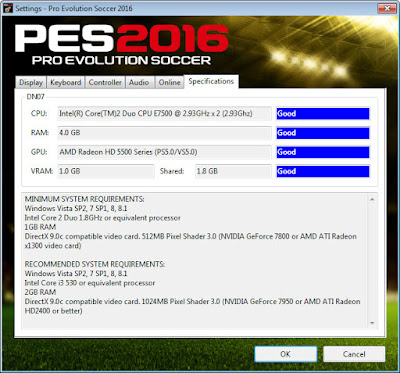Click the 'MINIMUM SYSTEM REQUIREMENTS:' heading
This screenshot has width=400, height=373.
(x=85, y=199)
